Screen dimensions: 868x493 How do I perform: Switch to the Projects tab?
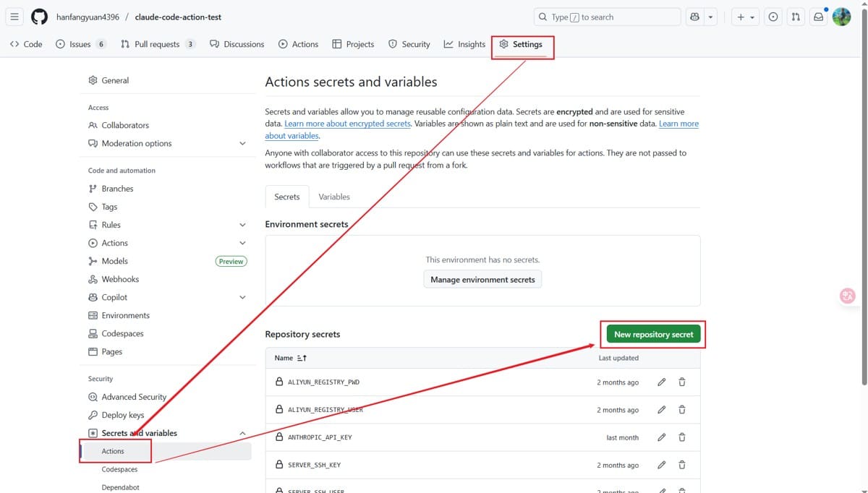pos(353,44)
